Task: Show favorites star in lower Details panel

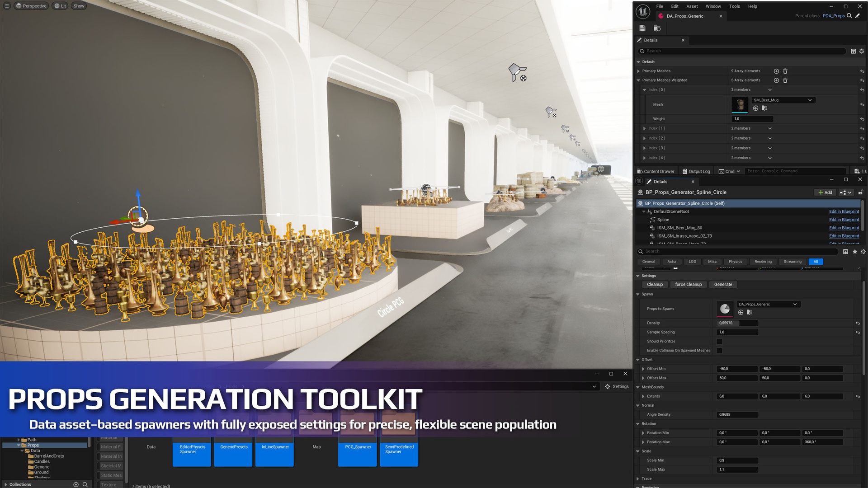Action: (x=854, y=252)
